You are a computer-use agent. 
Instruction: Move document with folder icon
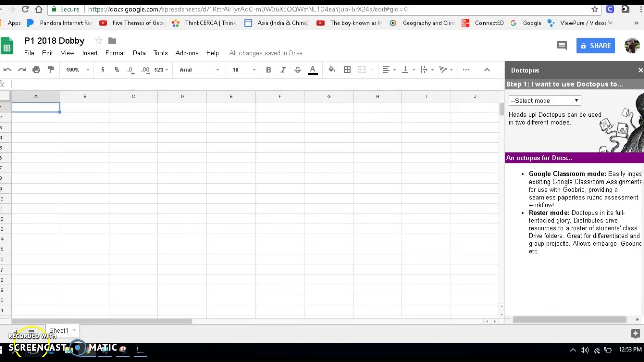tap(112, 41)
